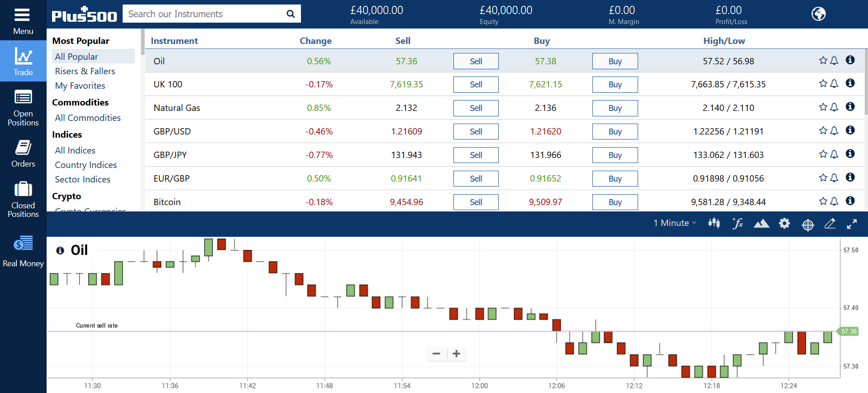This screenshot has height=393, width=868.
Task: Open chart type candlestick icon
Action: [714, 223]
